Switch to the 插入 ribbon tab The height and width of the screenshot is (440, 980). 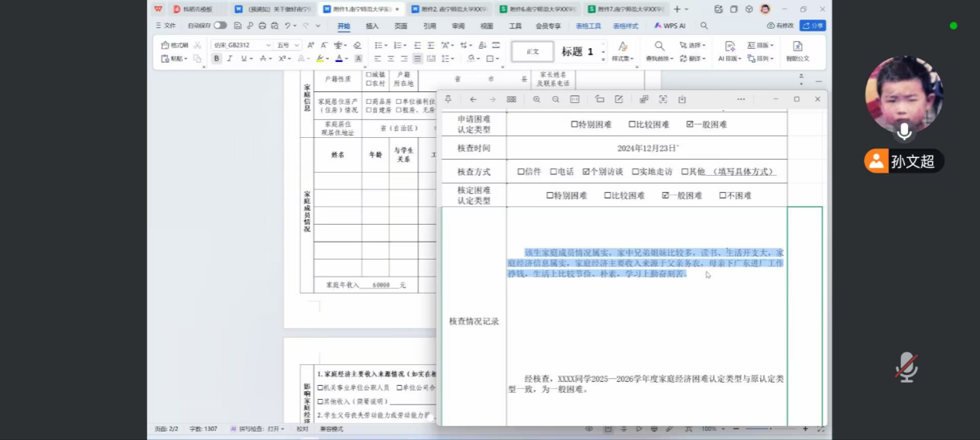(x=372, y=26)
